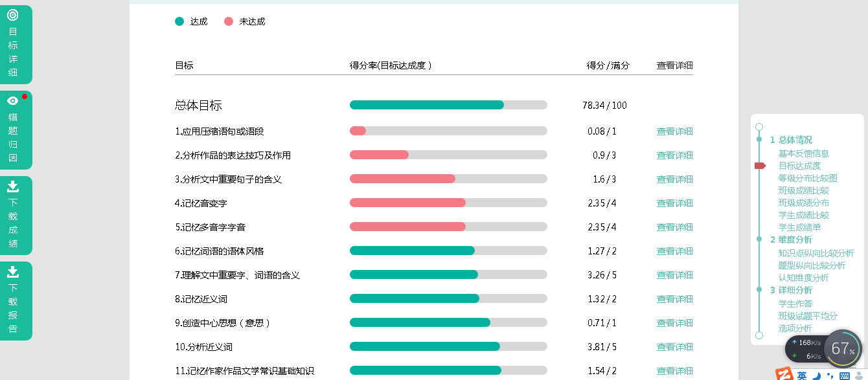
Task: Open the IME soft keyboard icon
Action: click(x=844, y=375)
